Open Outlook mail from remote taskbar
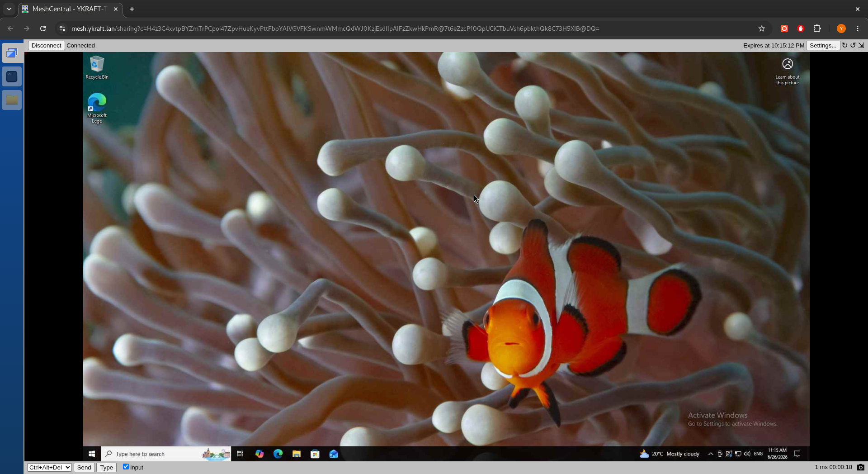Image resolution: width=868 pixels, height=474 pixels. tap(334, 454)
